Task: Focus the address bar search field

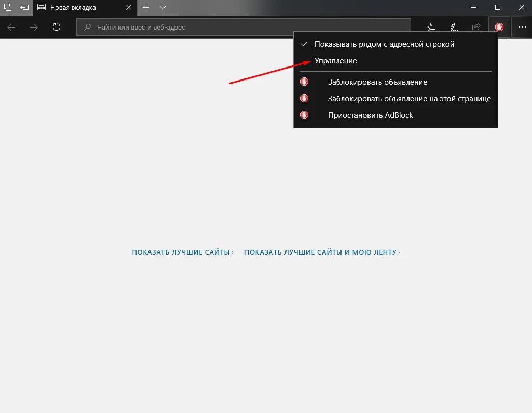Action: (243, 27)
